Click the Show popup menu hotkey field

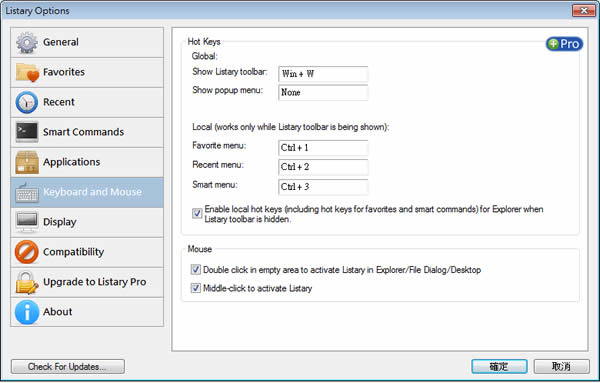pyautogui.click(x=323, y=92)
